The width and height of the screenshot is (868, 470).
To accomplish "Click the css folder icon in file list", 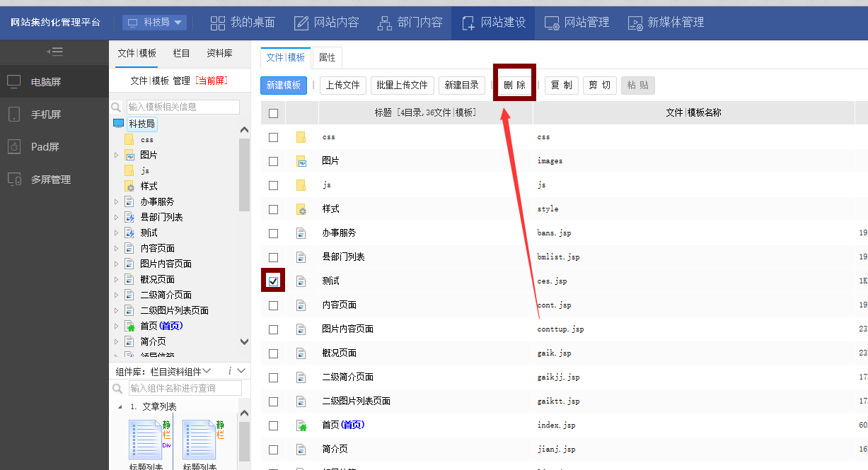I will (301, 137).
